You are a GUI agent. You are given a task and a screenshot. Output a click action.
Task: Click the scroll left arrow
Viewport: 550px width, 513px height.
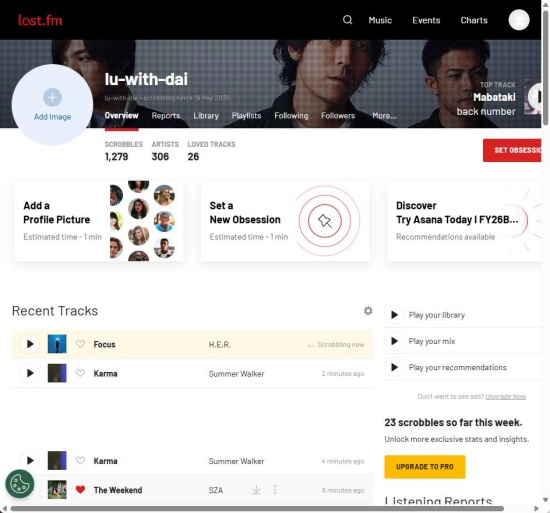coord(5,508)
